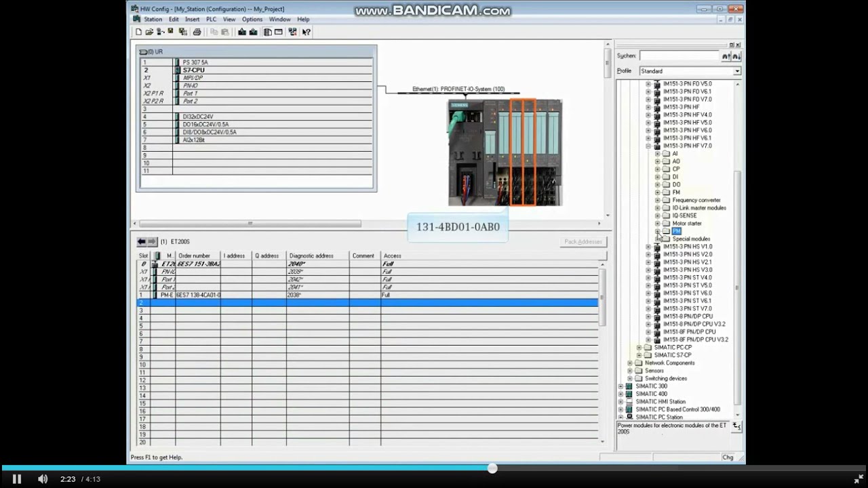Select the AI2x12Bit rack row

point(256,140)
